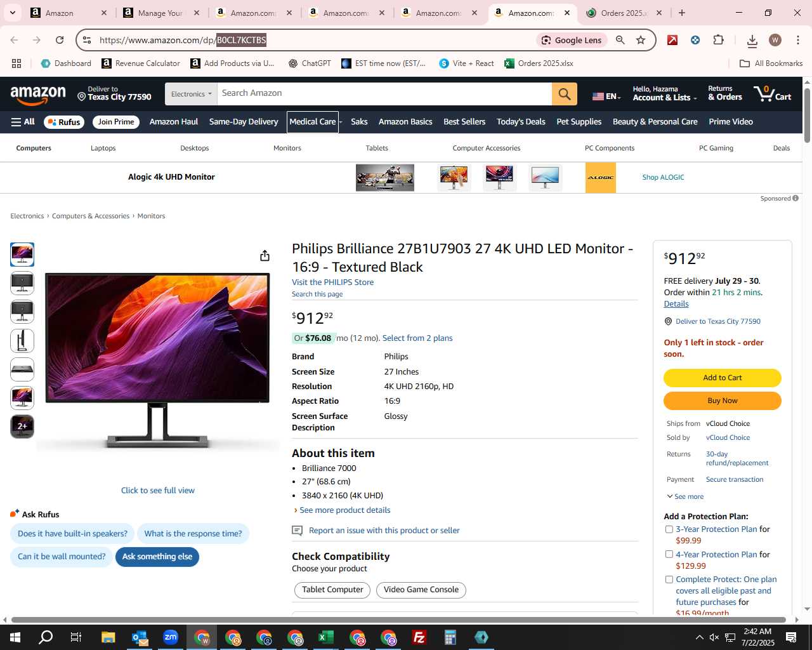The height and width of the screenshot is (650, 812).
Task: Click the Add to Cart button
Action: (x=723, y=378)
